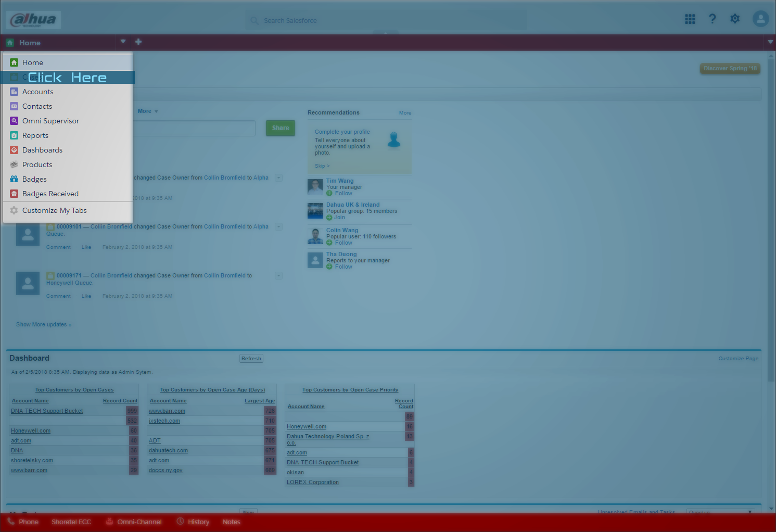This screenshot has height=532, width=776.
Task: Click the Search Salesforce field
Action: tap(386, 21)
